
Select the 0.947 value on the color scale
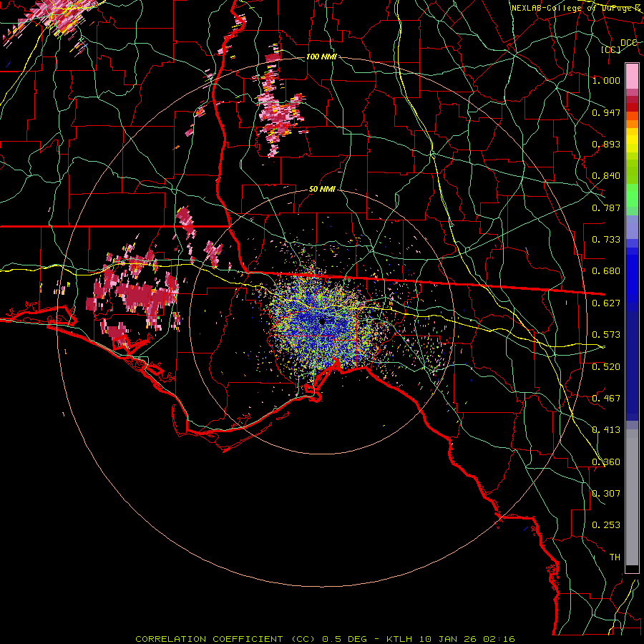[x=606, y=112]
